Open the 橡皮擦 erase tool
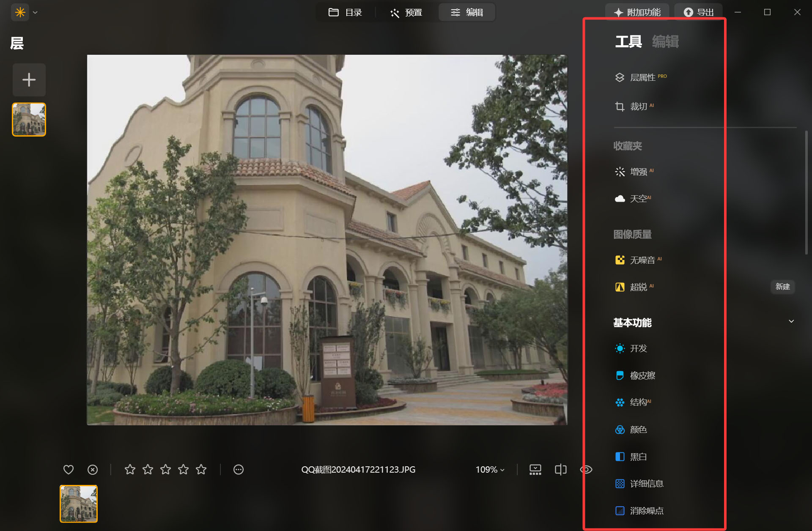This screenshot has width=812, height=531. [635, 375]
